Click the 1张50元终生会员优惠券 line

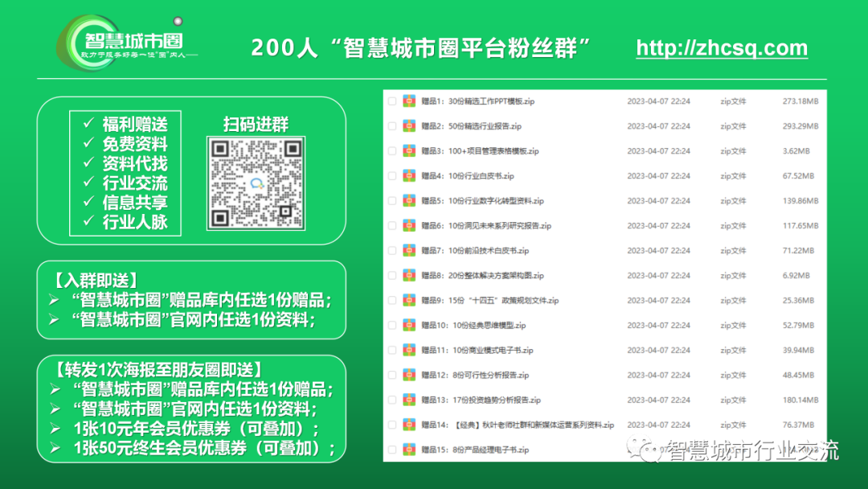click(204, 447)
